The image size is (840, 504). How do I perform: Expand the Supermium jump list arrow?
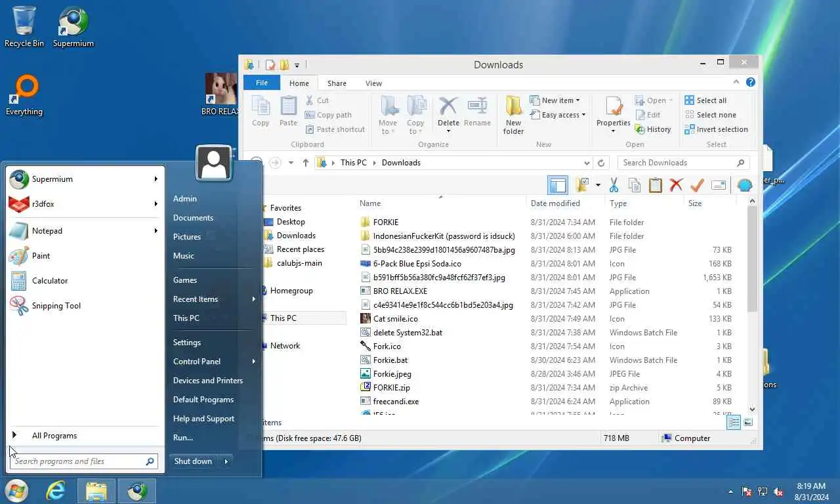tap(156, 179)
